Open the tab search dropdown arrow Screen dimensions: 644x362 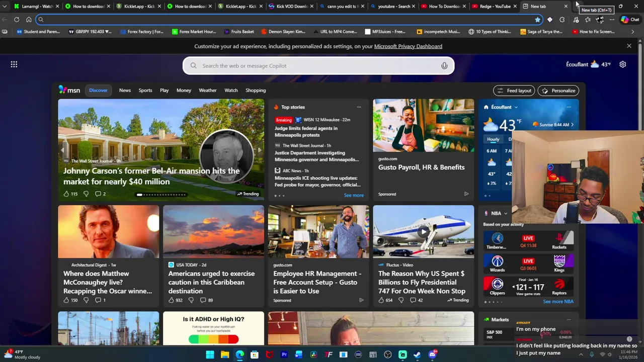5,6
